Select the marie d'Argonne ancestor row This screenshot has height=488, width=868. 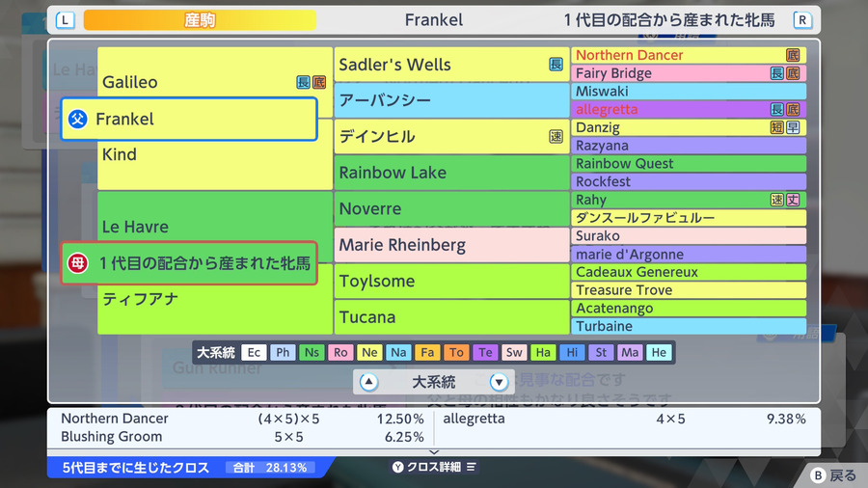pos(689,254)
